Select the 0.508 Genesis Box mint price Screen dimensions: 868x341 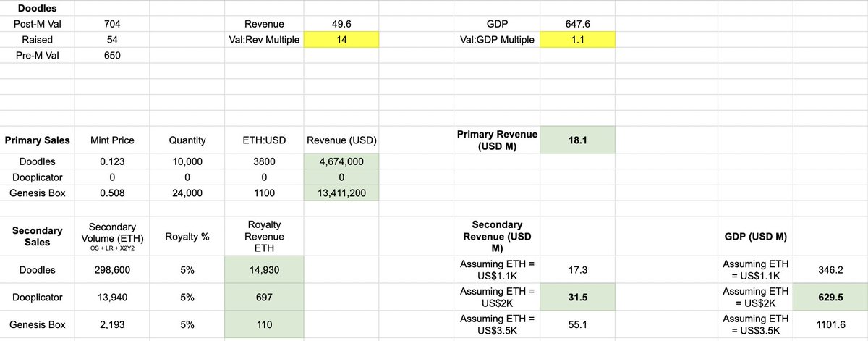pyautogui.click(x=112, y=193)
